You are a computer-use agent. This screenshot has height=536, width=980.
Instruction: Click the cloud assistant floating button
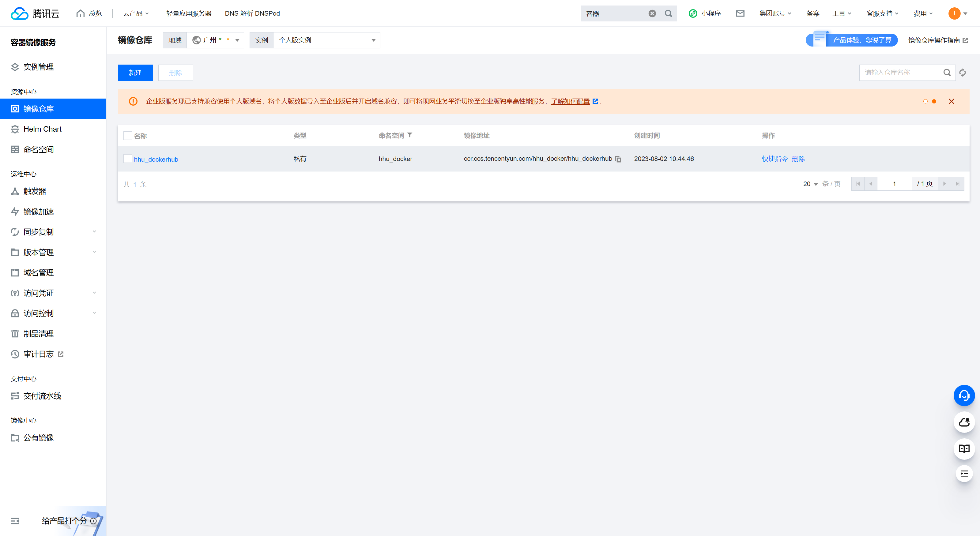click(964, 422)
